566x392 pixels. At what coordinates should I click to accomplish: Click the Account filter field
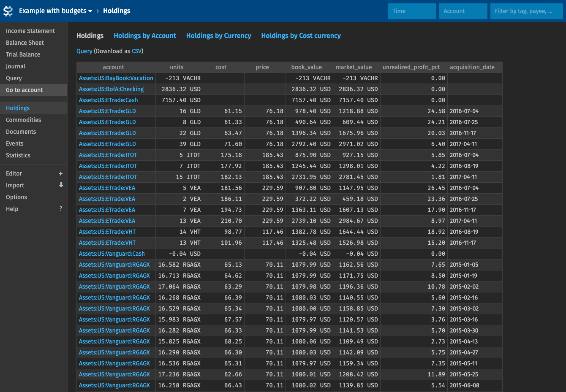pos(463,11)
